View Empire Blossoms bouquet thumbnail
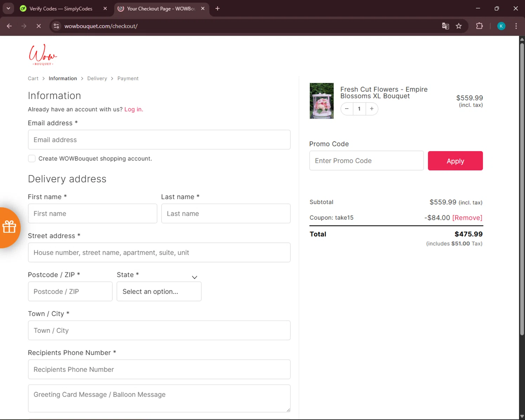525x420 pixels. click(x=322, y=101)
